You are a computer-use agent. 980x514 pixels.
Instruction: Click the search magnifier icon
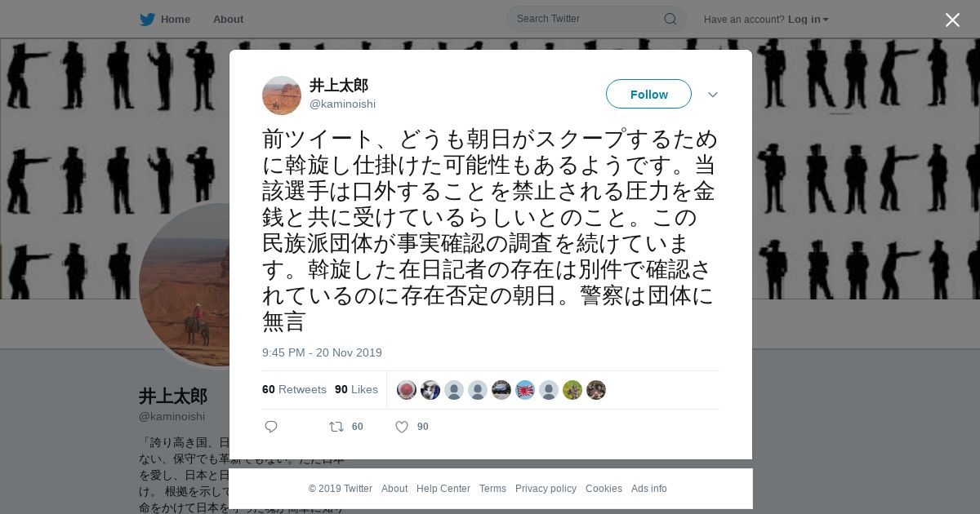(670, 19)
